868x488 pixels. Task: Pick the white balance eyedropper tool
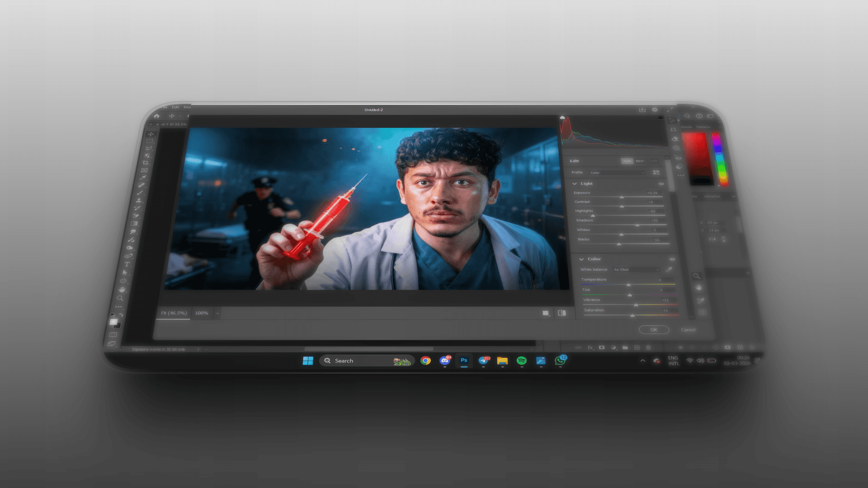(669, 269)
